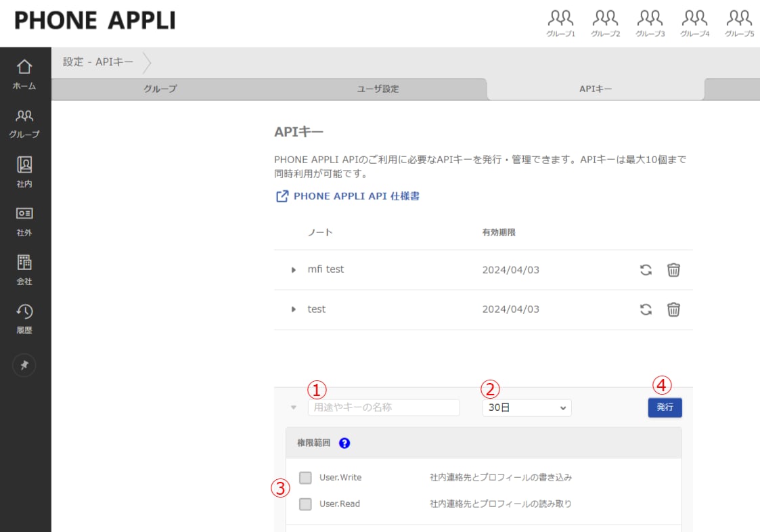Click 社内連絡先とプロフィールの書き込み description
The height and width of the screenshot is (532, 760).
pyautogui.click(x=501, y=478)
